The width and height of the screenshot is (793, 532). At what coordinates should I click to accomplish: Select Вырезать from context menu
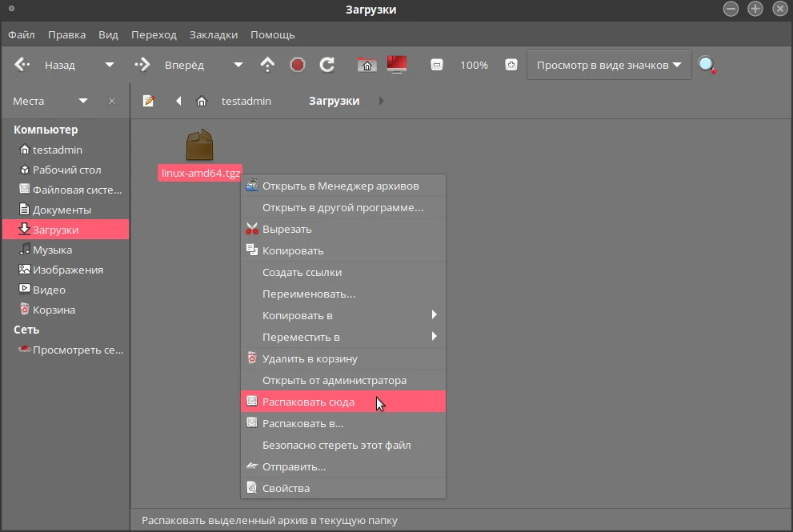[x=343, y=229]
